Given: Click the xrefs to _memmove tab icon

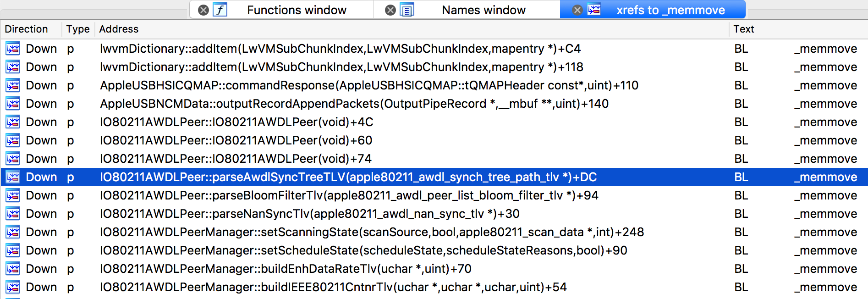Looking at the screenshot, I should click(594, 10).
